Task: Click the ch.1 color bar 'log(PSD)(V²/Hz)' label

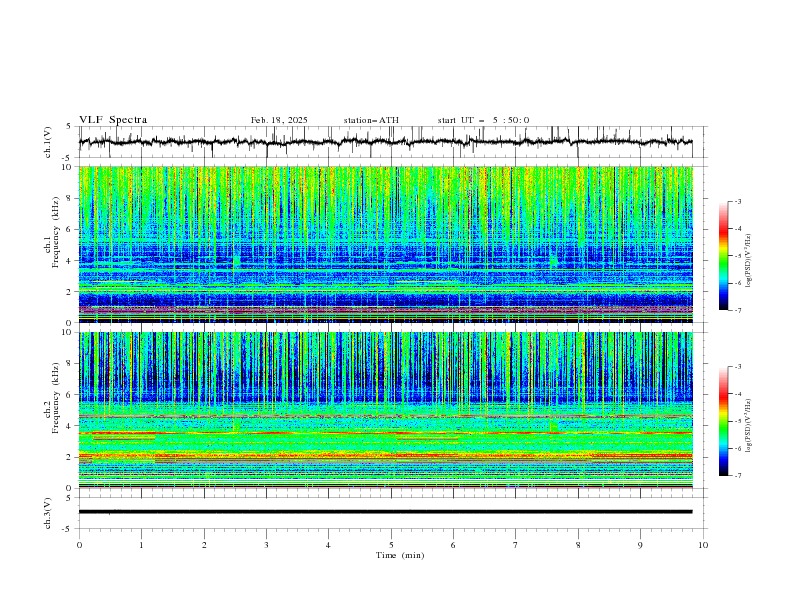Action: coord(750,261)
